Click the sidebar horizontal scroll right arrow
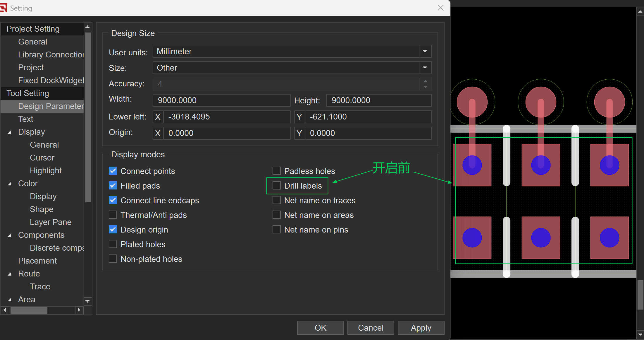Image resolution: width=644 pixels, height=340 pixels. click(79, 310)
